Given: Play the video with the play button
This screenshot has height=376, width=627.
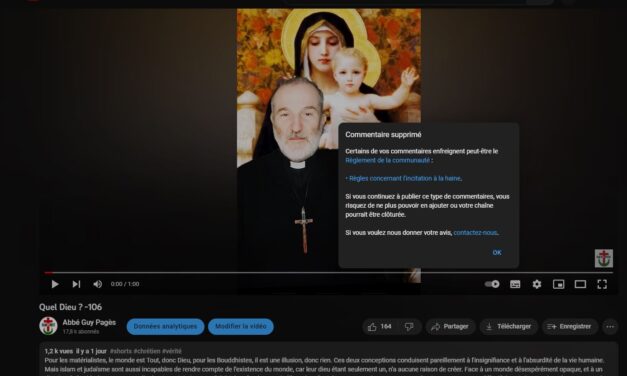Looking at the screenshot, I should (55, 284).
